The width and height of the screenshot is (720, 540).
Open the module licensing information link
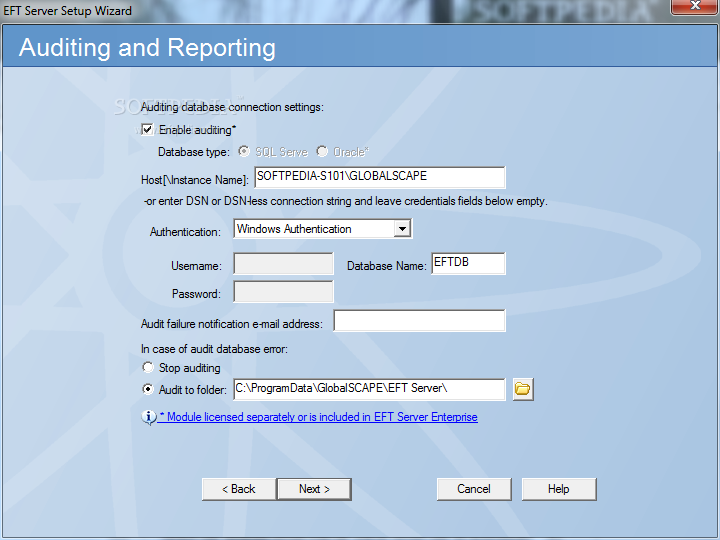click(x=318, y=417)
